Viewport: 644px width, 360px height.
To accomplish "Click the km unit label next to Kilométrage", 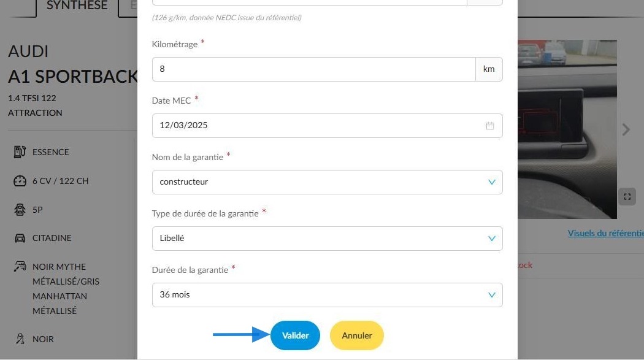I will coord(489,69).
